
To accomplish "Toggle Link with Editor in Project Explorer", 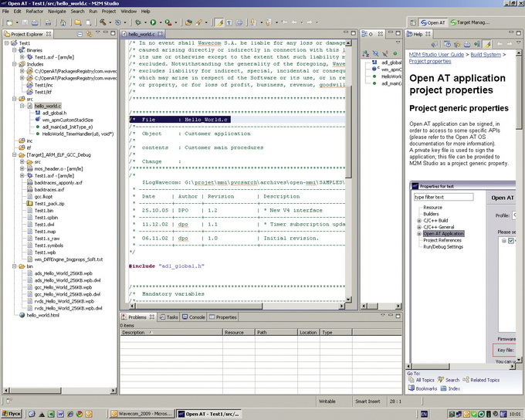I will click(89, 34).
